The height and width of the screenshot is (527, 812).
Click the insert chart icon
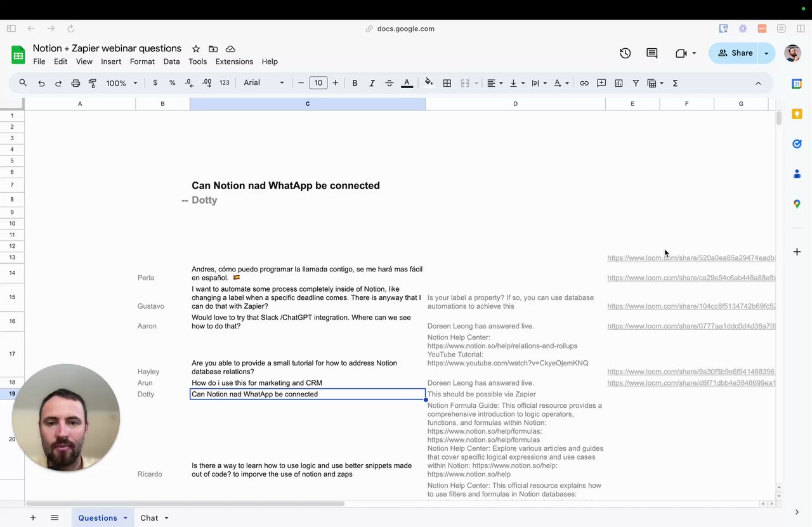pyautogui.click(x=619, y=83)
